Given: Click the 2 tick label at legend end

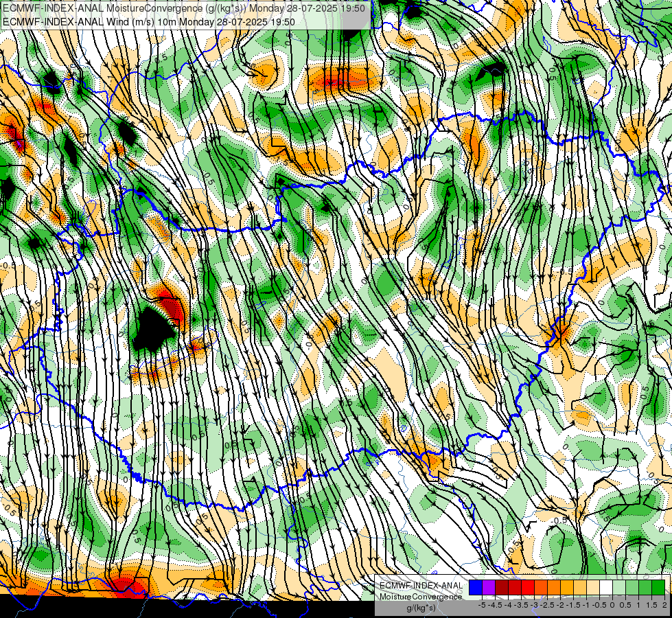Looking at the screenshot, I should [x=664, y=605].
